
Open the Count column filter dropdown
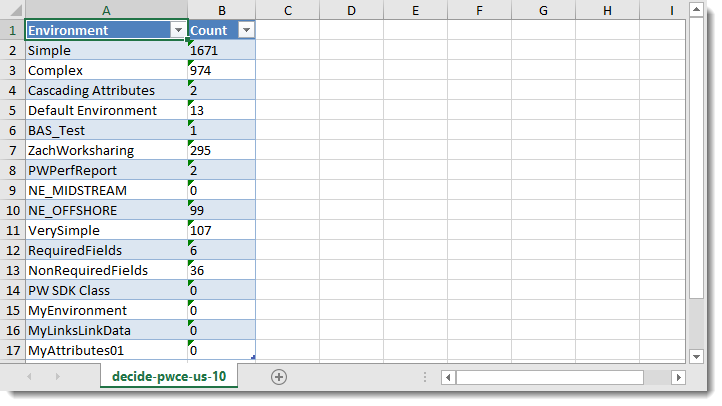[x=245, y=31]
